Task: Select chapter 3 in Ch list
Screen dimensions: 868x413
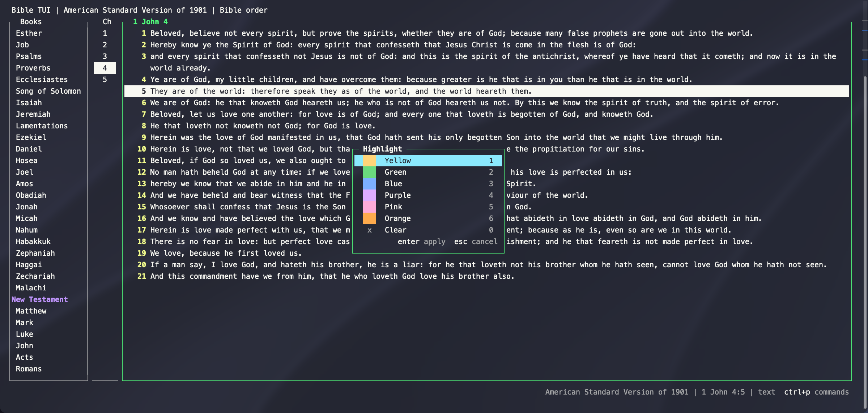Action: (x=105, y=56)
